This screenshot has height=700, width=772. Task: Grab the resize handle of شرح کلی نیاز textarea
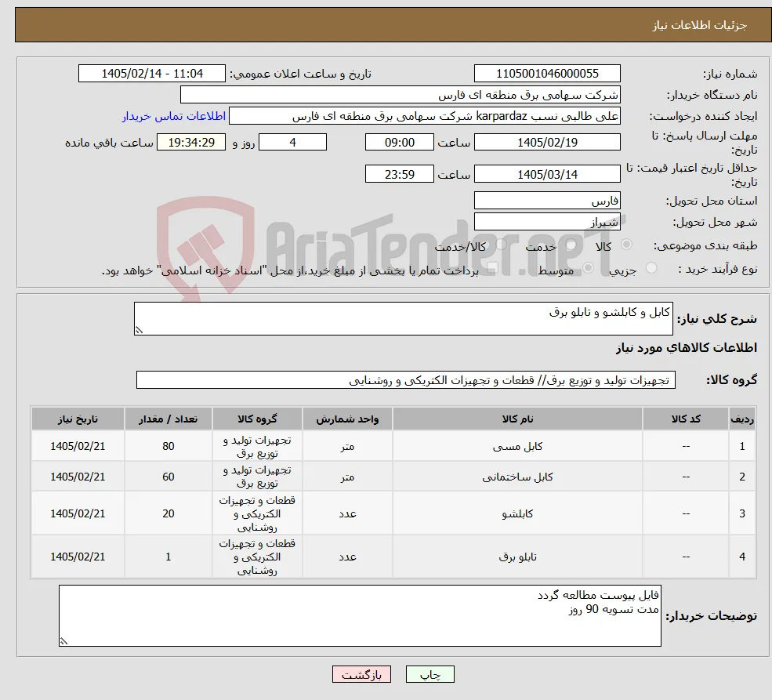click(x=139, y=330)
